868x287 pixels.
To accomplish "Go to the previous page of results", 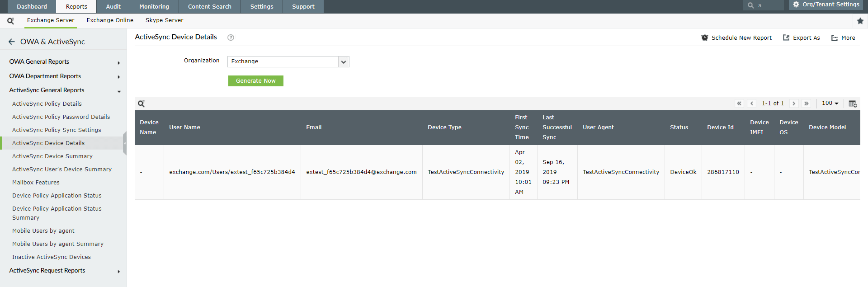I will [752, 104].
